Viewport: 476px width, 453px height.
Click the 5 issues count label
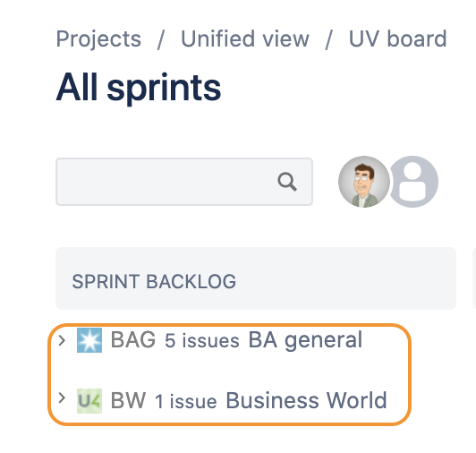point(202,340)
